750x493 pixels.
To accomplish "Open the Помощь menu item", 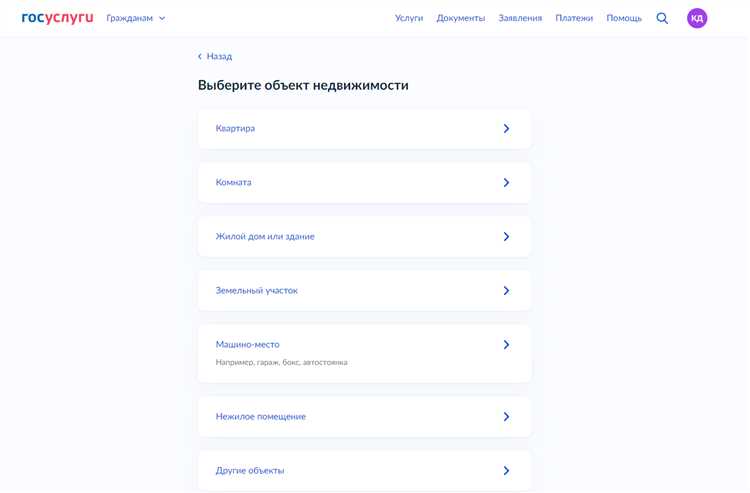I will click(624, 18).
